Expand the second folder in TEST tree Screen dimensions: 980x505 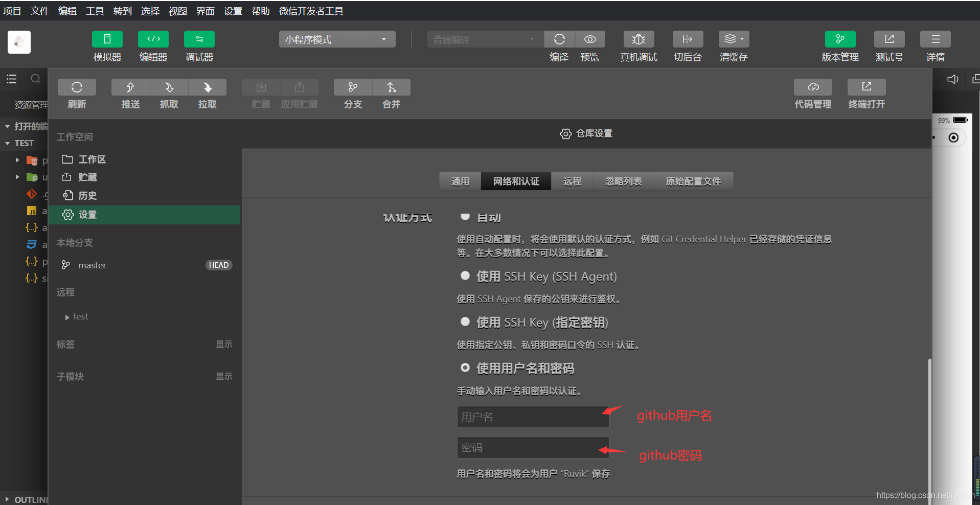[x=17, y=177]
